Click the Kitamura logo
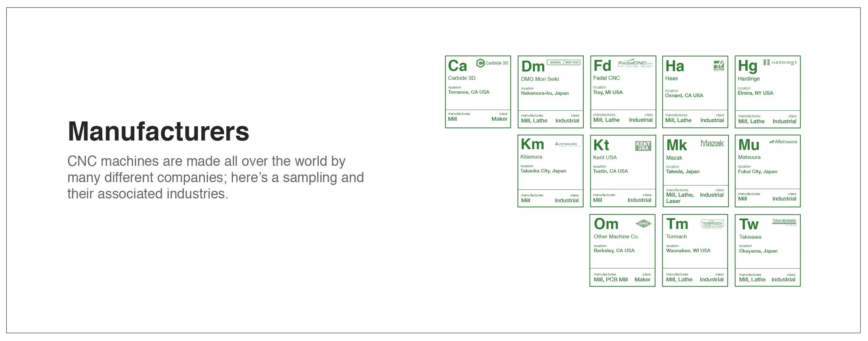868x341 pixels. click(567, 144)
